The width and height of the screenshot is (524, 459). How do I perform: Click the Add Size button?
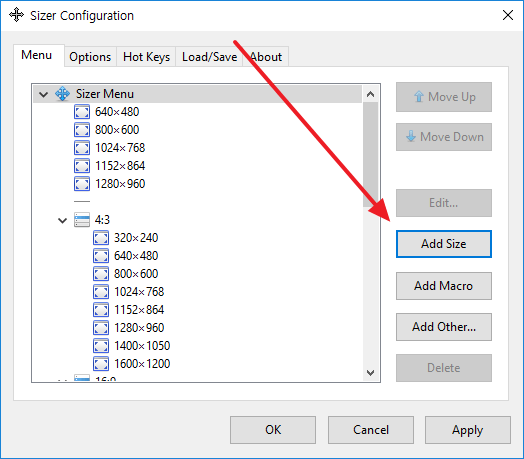pyautogui.click(x=444, y=244)
